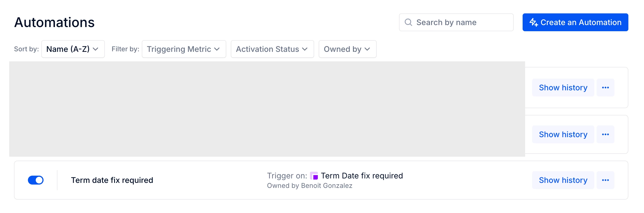Show history for the second automation
The height and width of the screenshot is (213, 644).
tap(563, 134)
